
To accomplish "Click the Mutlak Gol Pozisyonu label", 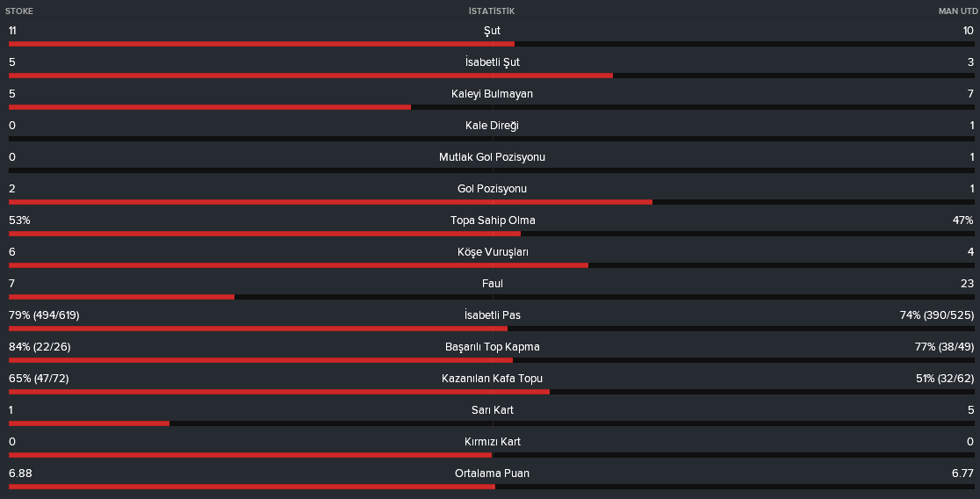I will coord(492,157).
